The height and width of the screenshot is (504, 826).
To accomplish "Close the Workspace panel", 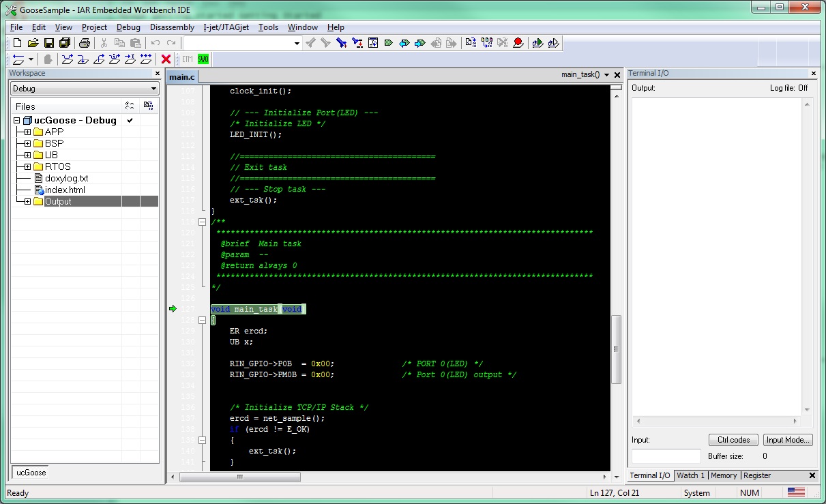I will [157, 73].
